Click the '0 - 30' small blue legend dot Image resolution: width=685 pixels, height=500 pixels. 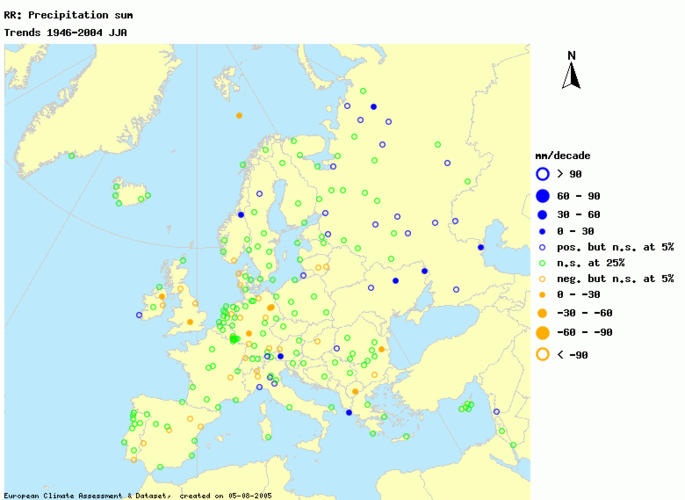[x=541, y=231]
